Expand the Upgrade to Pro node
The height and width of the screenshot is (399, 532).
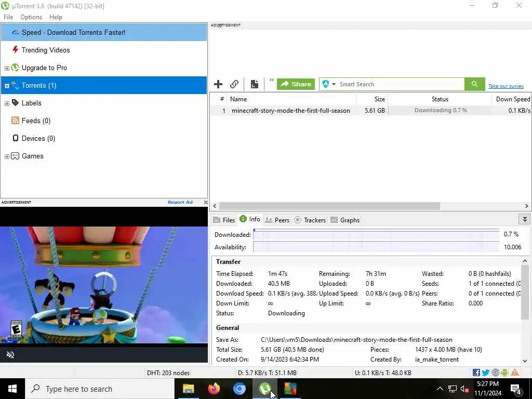[x=7, y=68]
